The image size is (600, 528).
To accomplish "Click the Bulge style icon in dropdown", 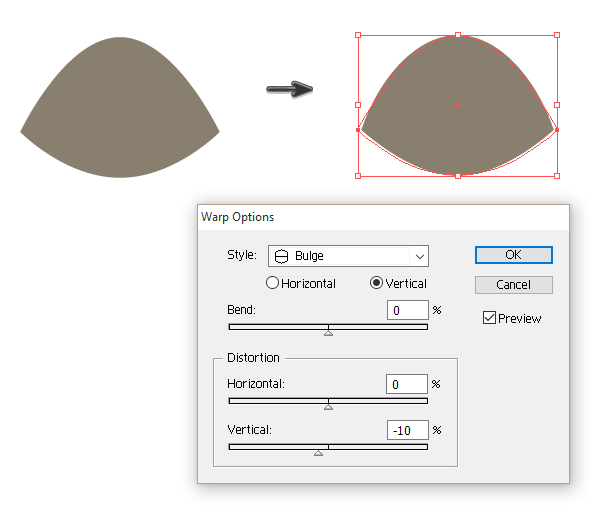I will pyautogui.click(x=282, y=256).
